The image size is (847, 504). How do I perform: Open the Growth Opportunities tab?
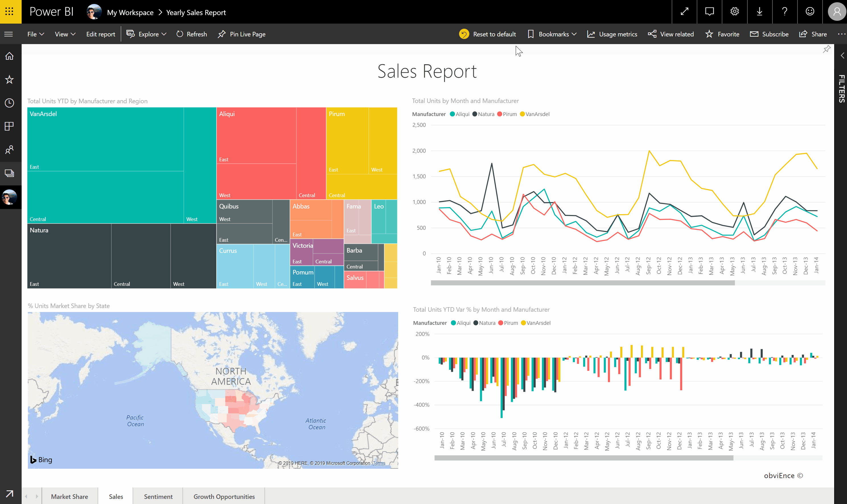(x=224, y=496)
